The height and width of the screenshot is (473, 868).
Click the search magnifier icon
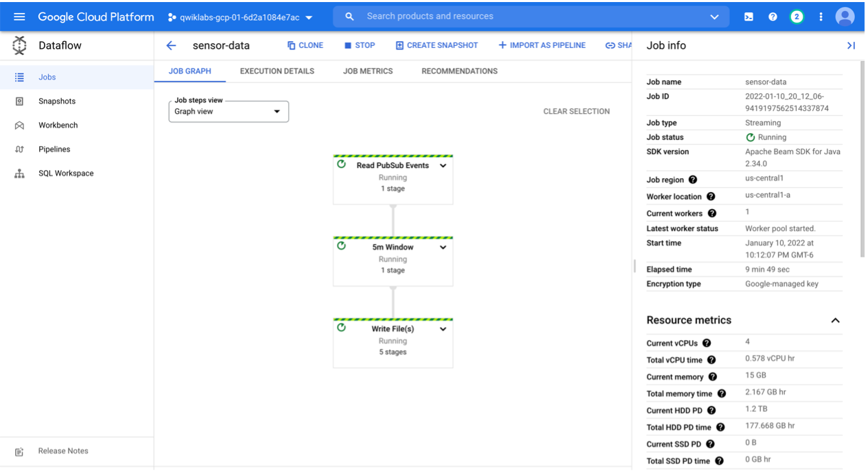350,16
